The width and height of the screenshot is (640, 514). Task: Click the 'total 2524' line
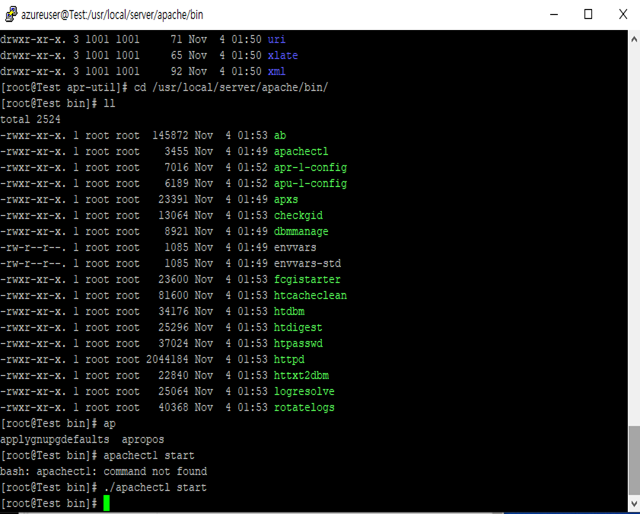30,119
